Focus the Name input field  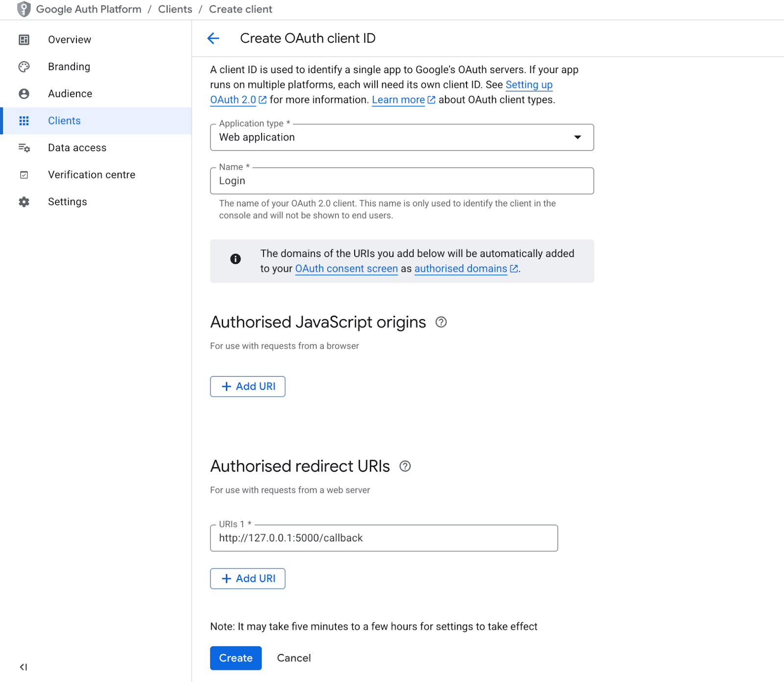pos(402,181)
